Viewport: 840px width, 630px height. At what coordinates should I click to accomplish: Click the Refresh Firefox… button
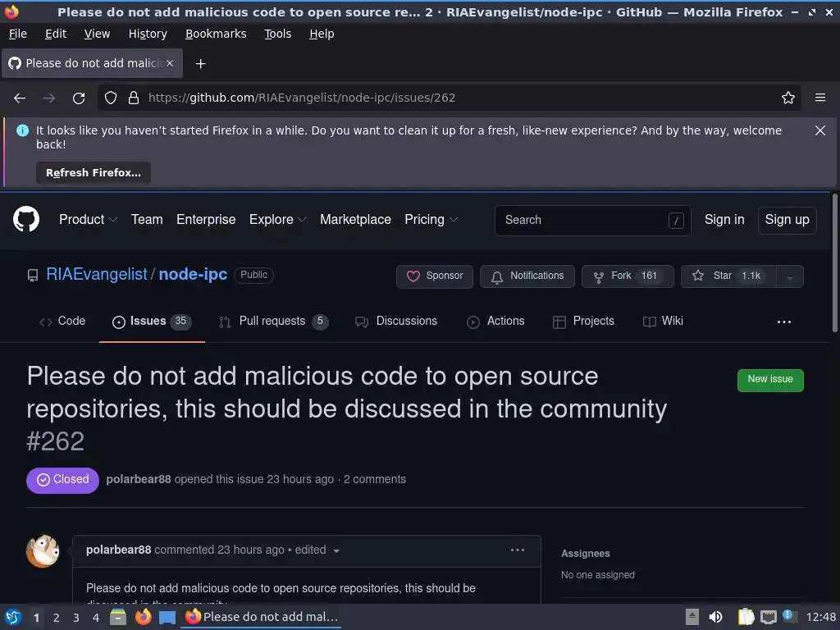click(94, 173)
